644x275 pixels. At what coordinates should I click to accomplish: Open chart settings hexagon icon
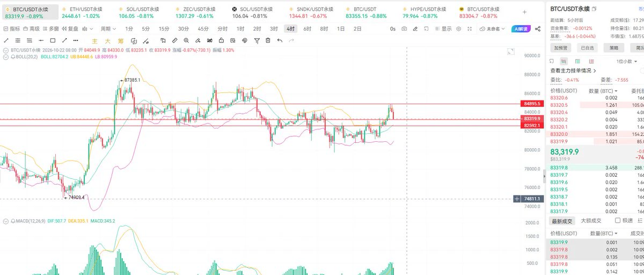pos(458,29)
